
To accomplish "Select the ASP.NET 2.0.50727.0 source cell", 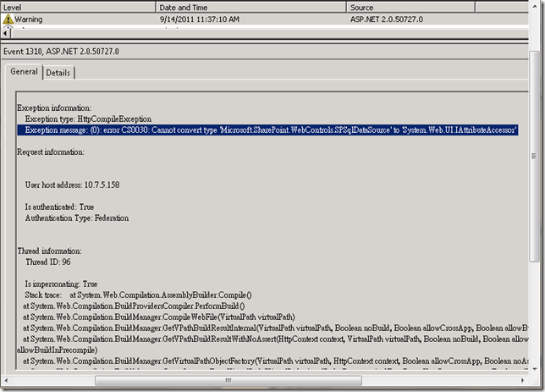I will 387,19.
